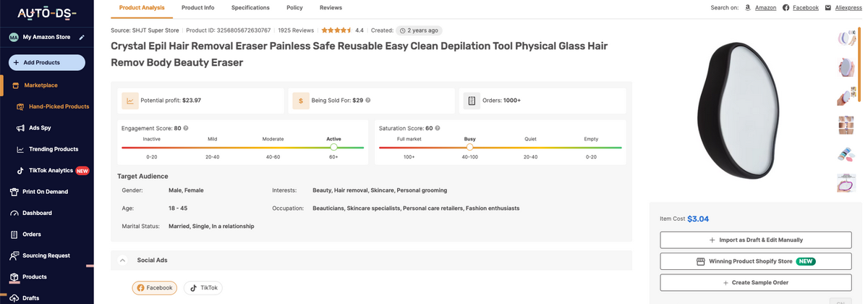Click Import as Draft & Edit Manually
868x304 pixels.
(x=756, y=240)
